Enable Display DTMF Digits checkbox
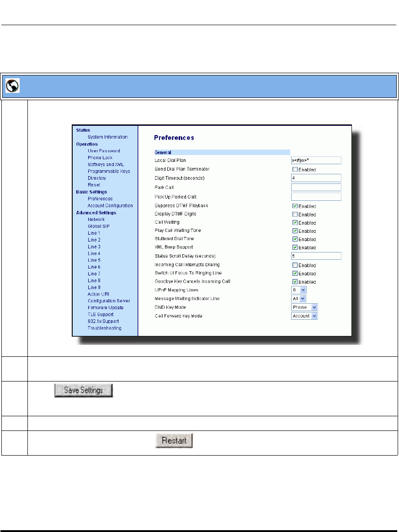 295,215
